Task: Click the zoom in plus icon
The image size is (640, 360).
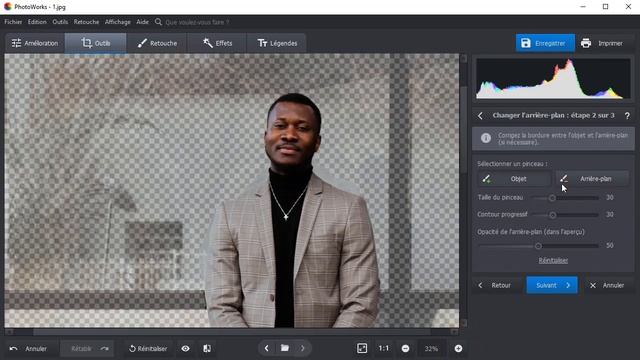Action: point(458,349)
